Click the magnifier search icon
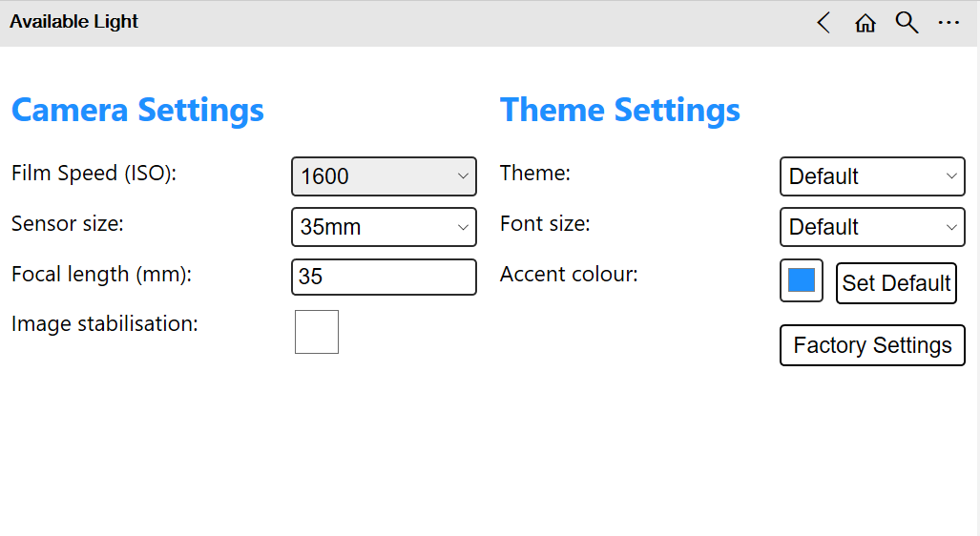This screenshot has height=536, width=980. coord(907,23)
